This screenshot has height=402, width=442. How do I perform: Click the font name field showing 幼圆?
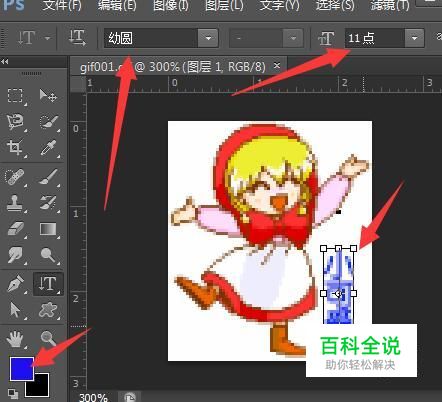(x=151, y=38)
